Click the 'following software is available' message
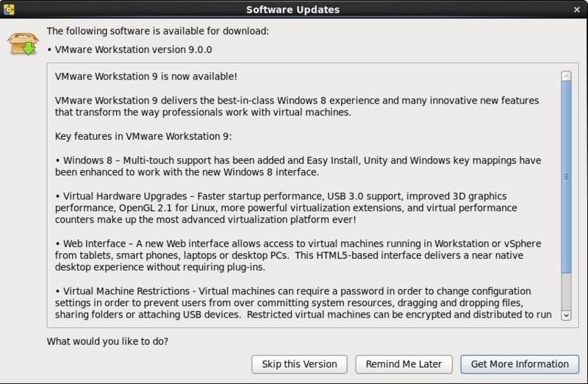588x384 pixels. [x=158, y=31]
